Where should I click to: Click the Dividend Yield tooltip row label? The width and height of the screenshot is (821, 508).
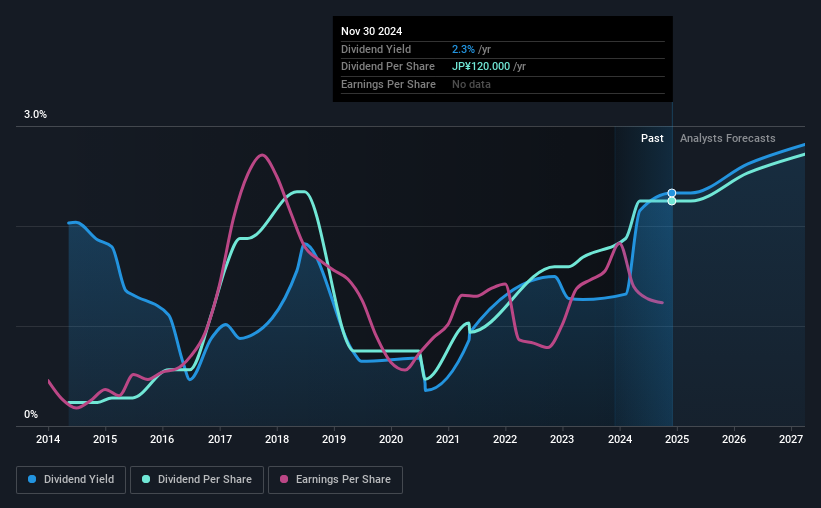tap(376, 49)
